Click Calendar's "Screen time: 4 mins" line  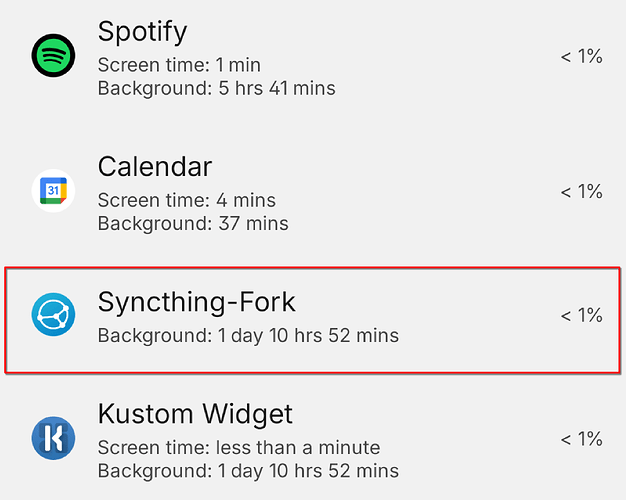[186, 200]
